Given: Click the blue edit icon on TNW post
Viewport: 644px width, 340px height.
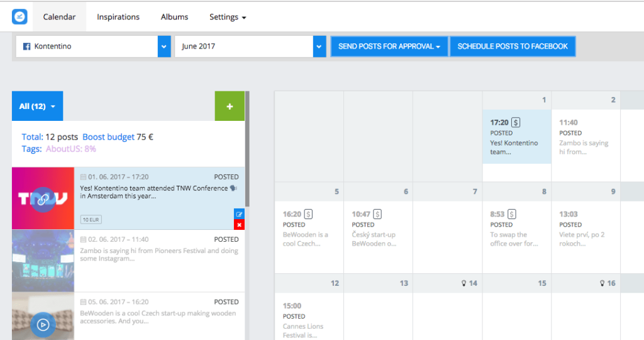Looking at the screenshot, I should (240, 215).
